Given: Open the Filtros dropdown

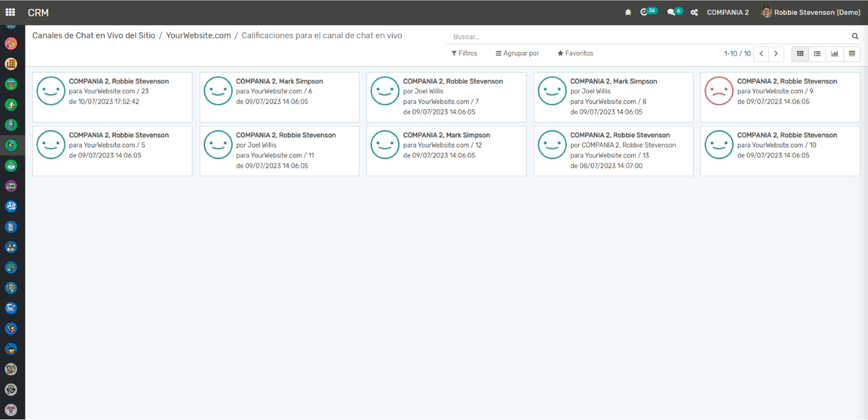Looking at the screenshot, I should tap(464, 53).
